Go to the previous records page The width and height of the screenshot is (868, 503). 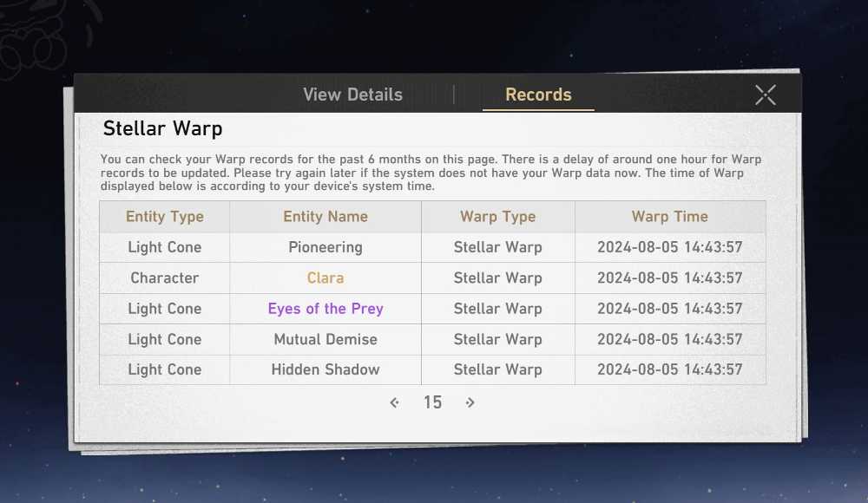394,403
